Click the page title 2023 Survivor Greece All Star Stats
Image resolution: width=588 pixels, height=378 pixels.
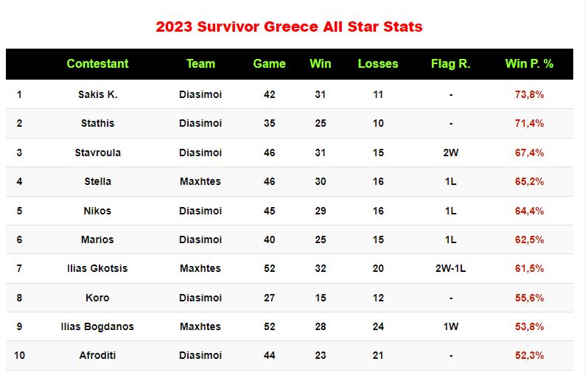(x=289, y=27)
